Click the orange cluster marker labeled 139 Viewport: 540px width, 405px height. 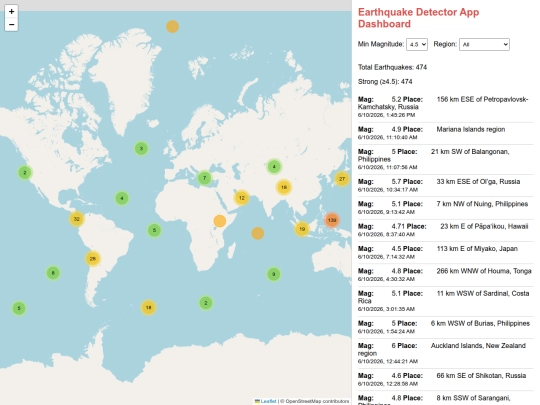pos(332,220)
